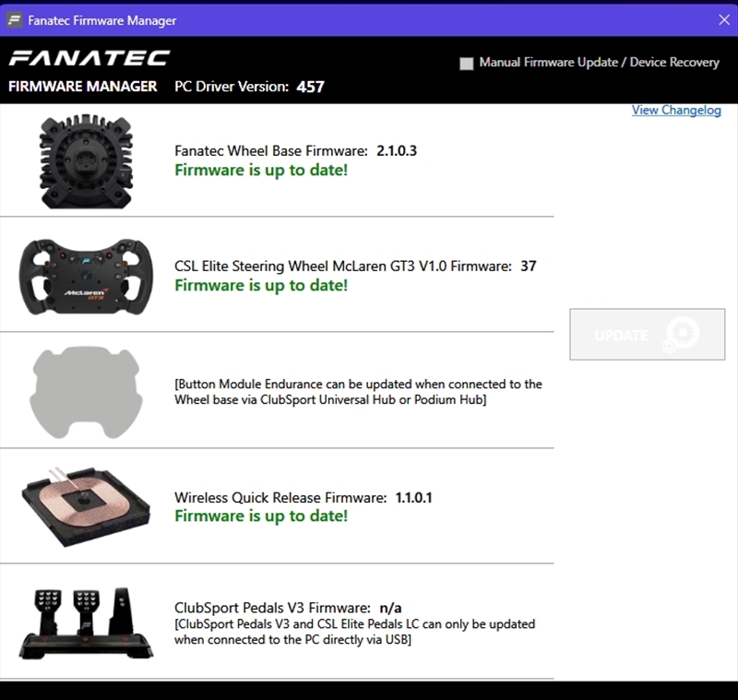This screenshot has width=738, height=700.
Task: Close the Fanatec Firmware Manager window
Action: (x=724, y=19)
